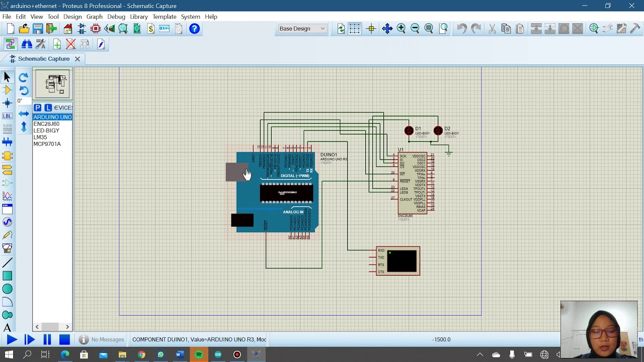Click rotate clockwise icon
The image size is (644, 362).
pyautogui.click(x=23, y=77)
